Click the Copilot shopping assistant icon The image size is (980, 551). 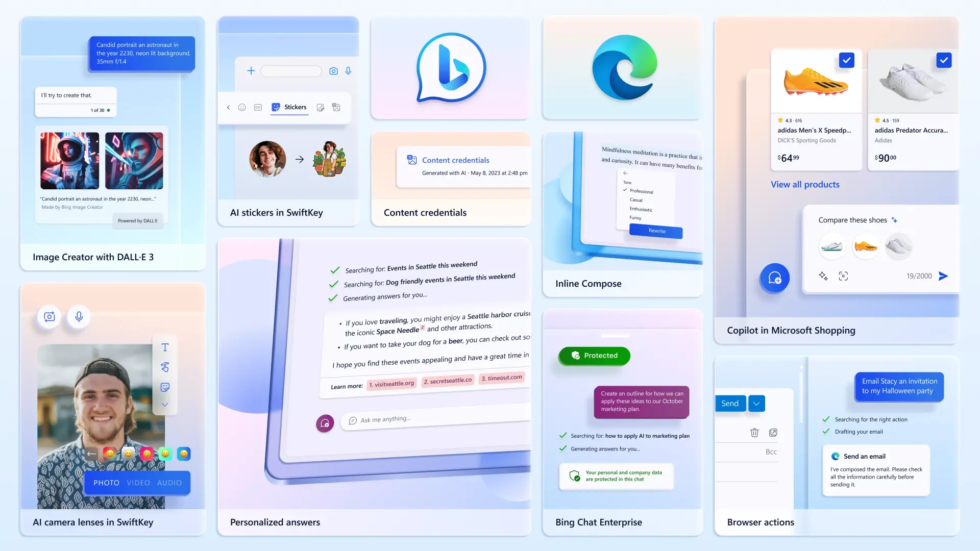(x=774, y=278)
